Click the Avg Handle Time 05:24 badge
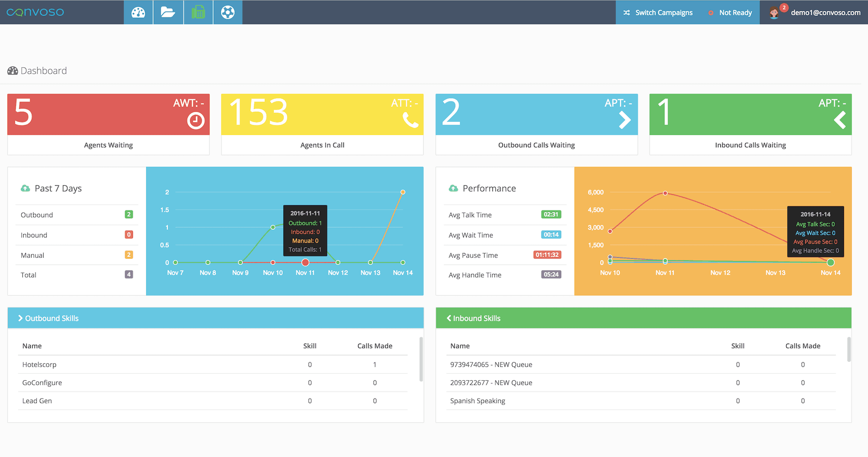Viewport: 868px width, 457px height. click(551, 274)
